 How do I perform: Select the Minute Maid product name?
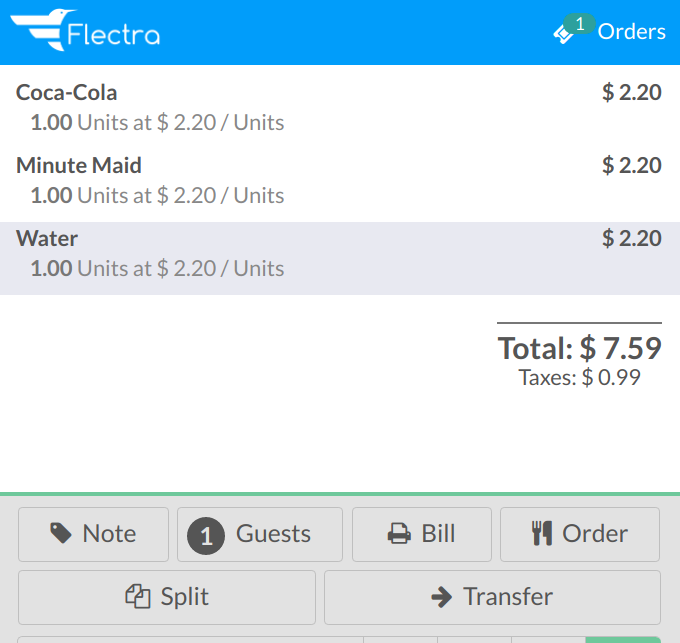tap(79, 165)
